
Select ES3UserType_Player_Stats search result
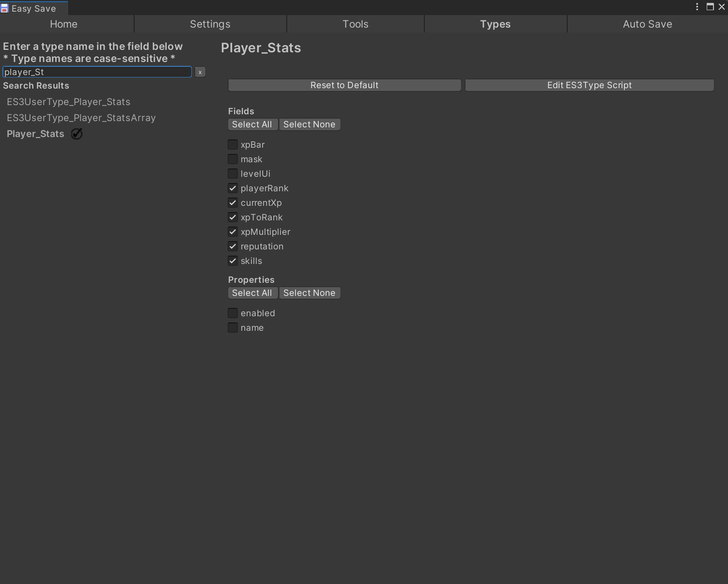click(x=68, y=102)
